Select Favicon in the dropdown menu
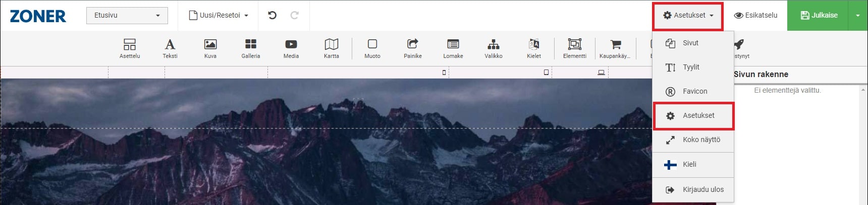 pyautogui.click(x=694, y=91)
